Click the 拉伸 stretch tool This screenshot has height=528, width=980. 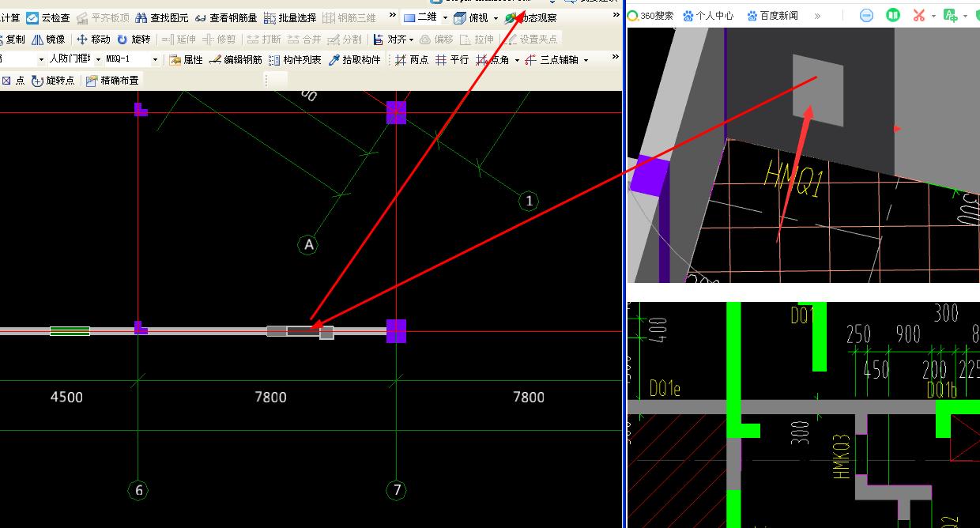click(477, 39)
